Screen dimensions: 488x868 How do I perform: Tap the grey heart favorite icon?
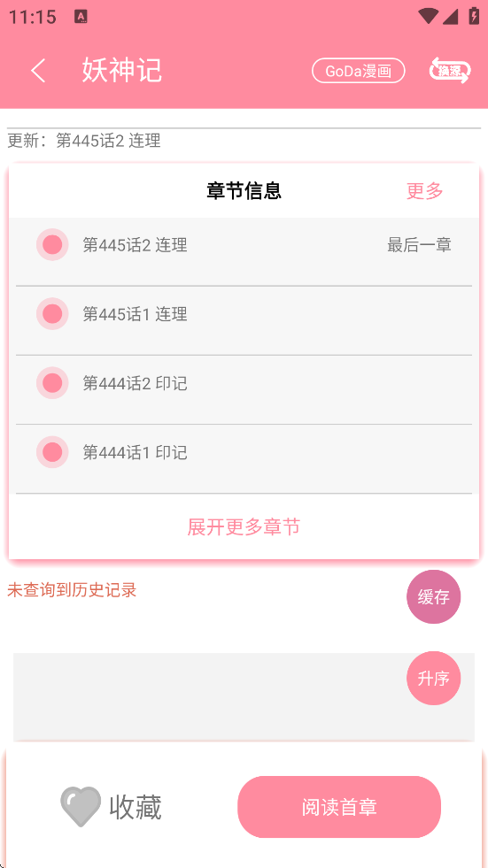click(x=81, y=807)
